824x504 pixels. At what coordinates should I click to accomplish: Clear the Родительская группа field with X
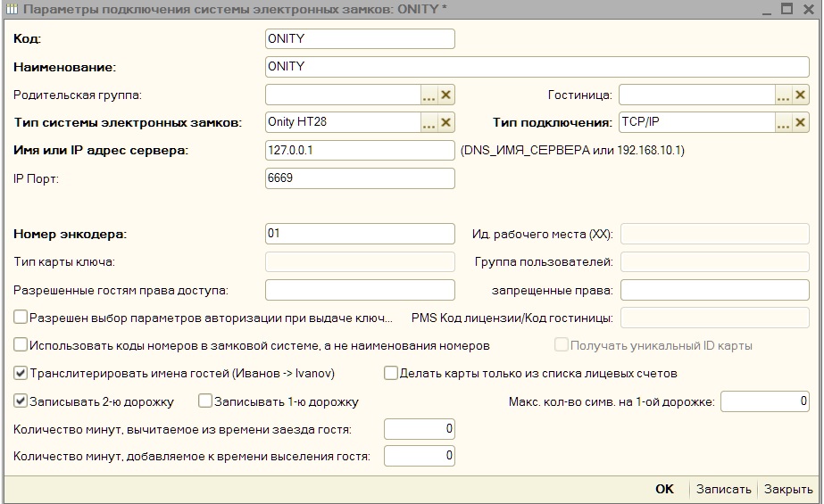[x=445, y=95]
